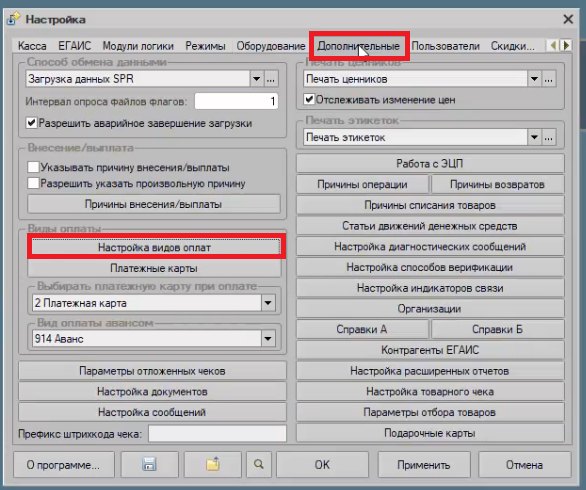Click the Применить button
Screen dimensions: 586x490
(x=424, y=465)
